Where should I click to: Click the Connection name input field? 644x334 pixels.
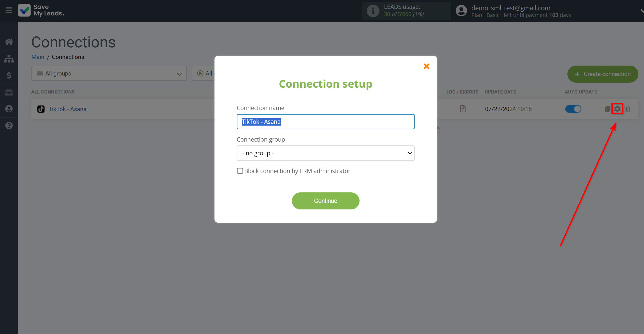pos(325,122)
